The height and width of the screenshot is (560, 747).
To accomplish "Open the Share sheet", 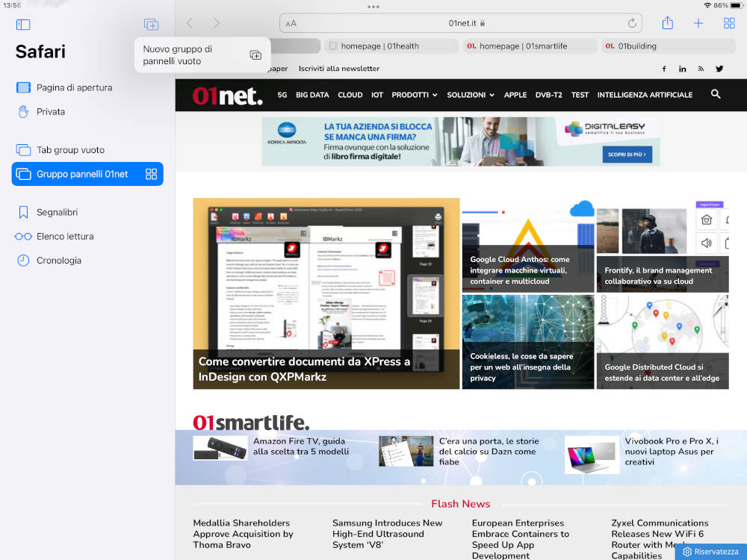I will (x=667, y=23).
